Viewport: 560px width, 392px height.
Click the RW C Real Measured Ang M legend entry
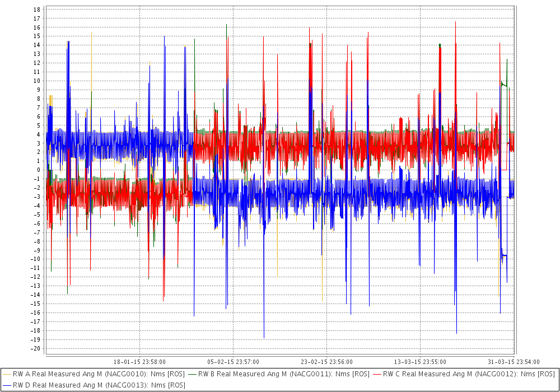(x=464, y=374)
